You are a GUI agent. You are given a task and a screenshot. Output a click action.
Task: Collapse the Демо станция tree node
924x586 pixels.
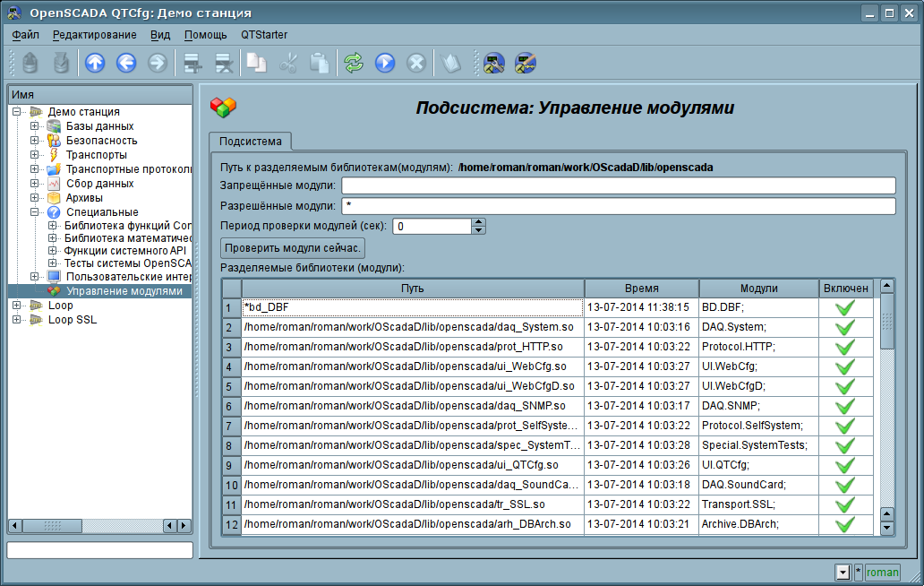point(16,111)
